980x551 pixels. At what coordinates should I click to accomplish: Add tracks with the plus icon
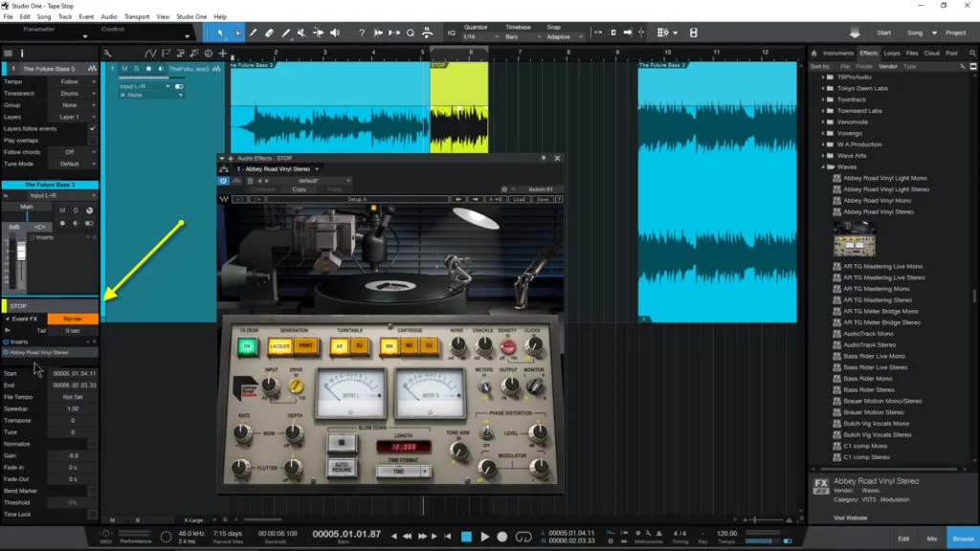click(x=222, y=54)
